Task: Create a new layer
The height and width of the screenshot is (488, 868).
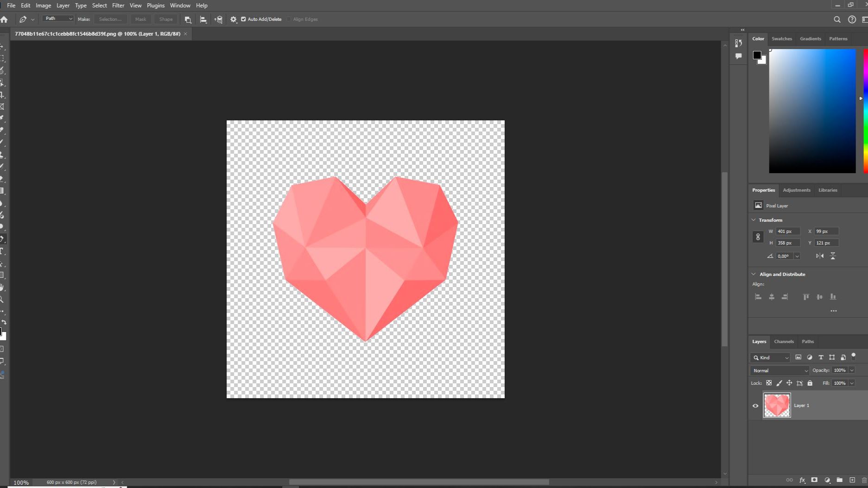Action: [x=852, y=480]
